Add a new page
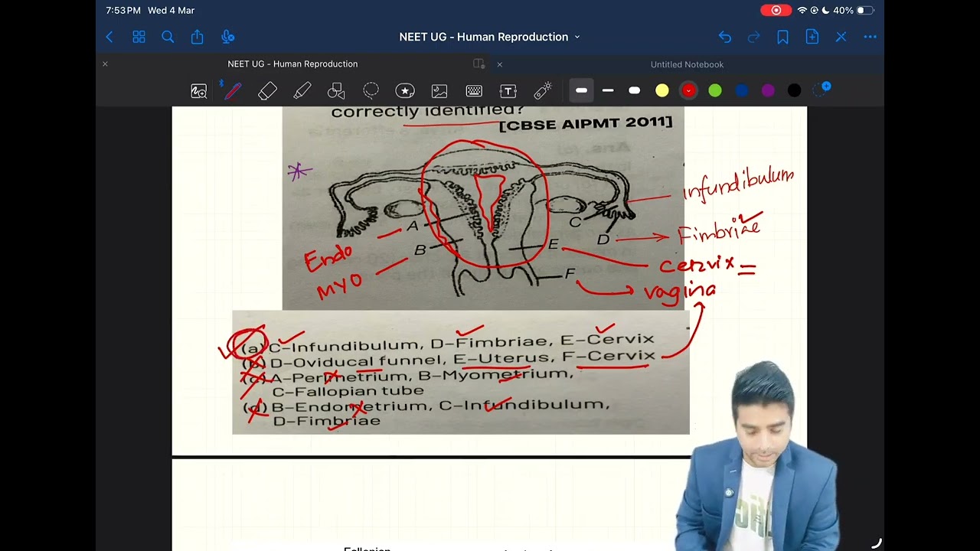Screen dimensions: 980x551 (x=812, y=37)
